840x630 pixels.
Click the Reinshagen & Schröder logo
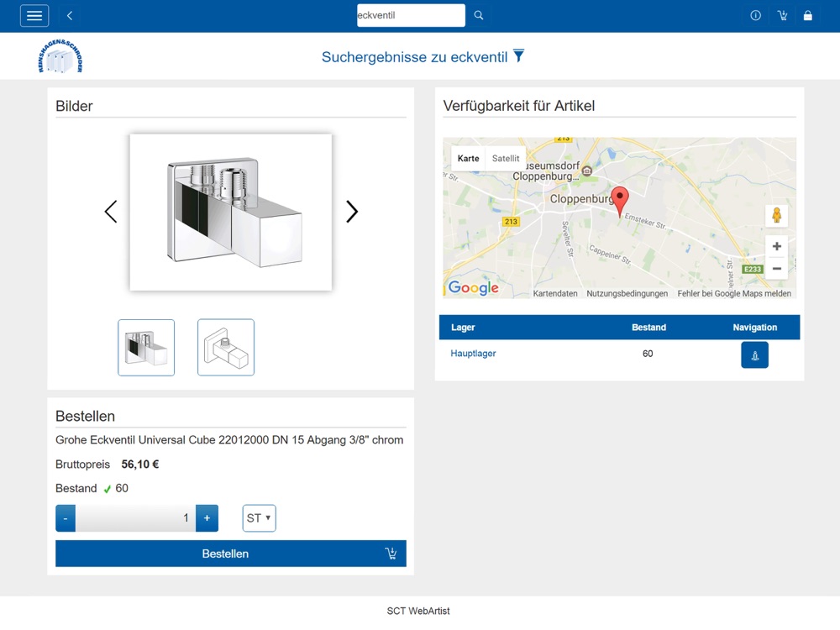(60, 55)
